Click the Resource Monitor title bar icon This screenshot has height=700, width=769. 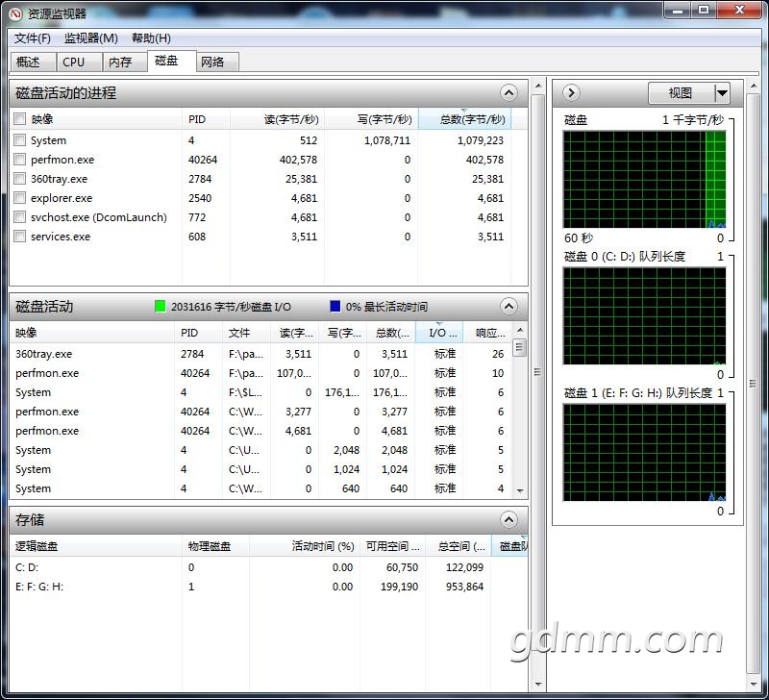(15, 13)
